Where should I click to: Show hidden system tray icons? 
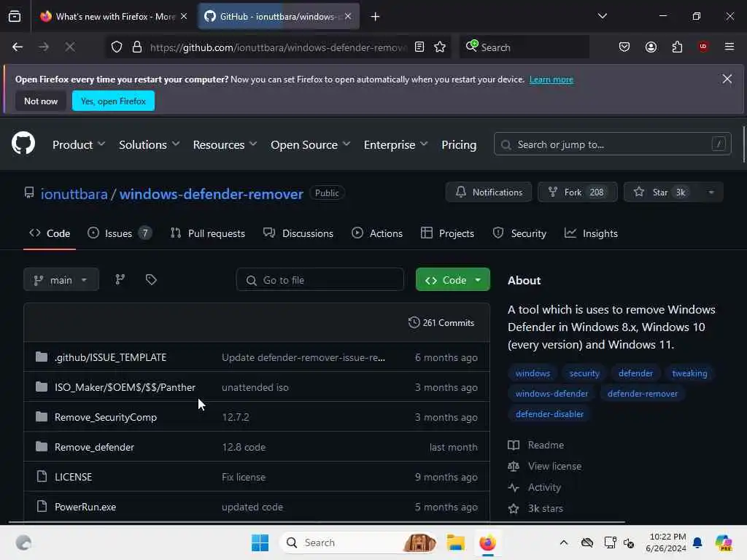pos(564,542)
